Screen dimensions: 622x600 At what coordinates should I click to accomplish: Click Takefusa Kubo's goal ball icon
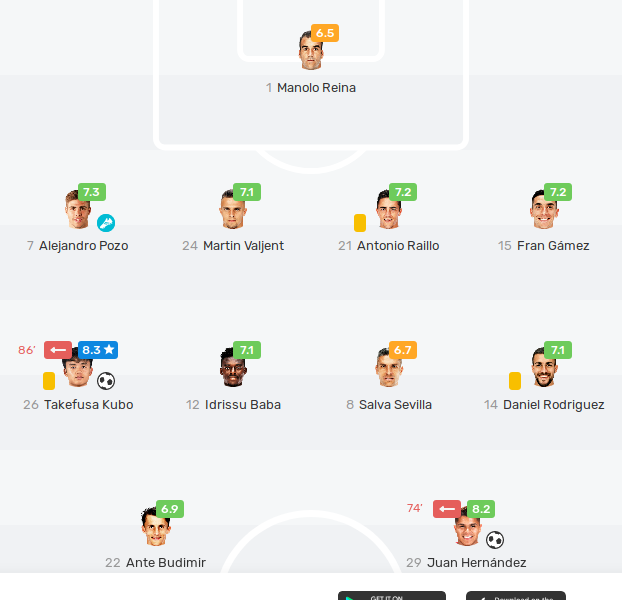tap(106, 381)
